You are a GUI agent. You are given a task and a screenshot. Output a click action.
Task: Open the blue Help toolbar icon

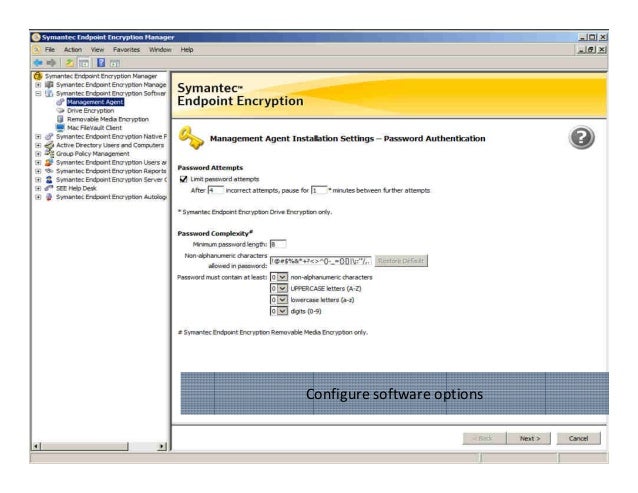(101, 63)
